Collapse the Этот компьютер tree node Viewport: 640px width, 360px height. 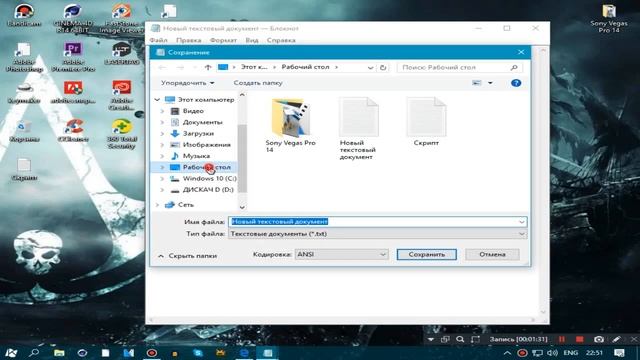tap(157, 100)
